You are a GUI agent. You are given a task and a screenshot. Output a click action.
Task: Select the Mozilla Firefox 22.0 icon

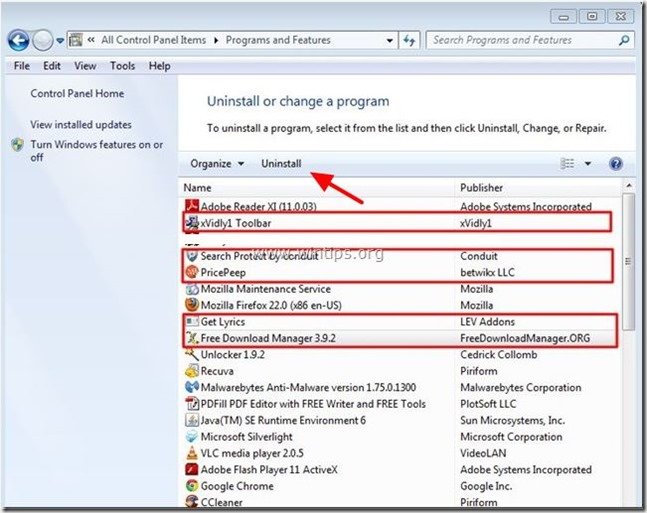click(x=192, y=305)
